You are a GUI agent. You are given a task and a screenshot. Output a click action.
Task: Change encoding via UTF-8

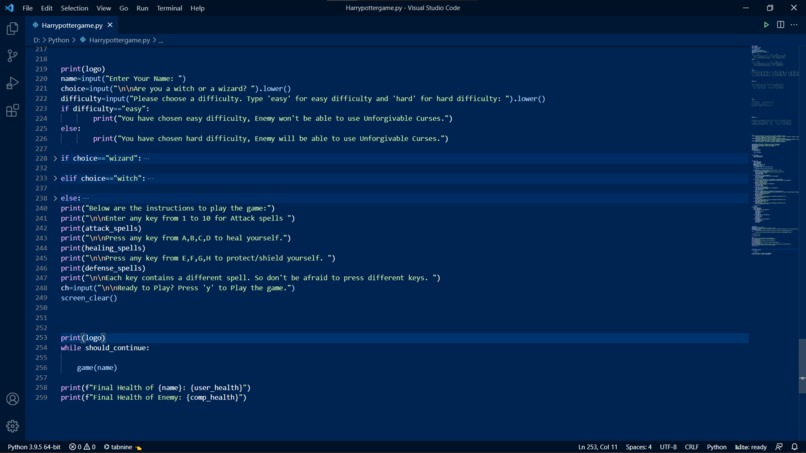pyautogui.click(x=668, y=447)
